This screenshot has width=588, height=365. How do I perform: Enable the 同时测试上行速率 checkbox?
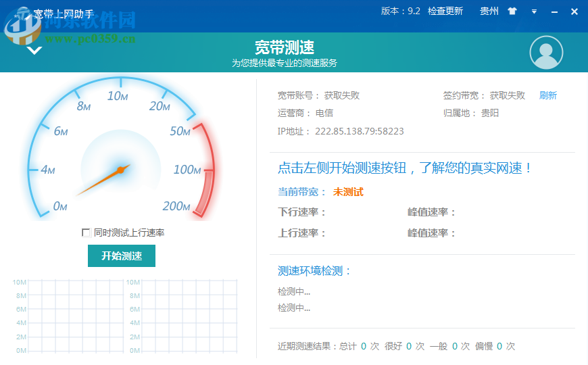coord(86,233)
